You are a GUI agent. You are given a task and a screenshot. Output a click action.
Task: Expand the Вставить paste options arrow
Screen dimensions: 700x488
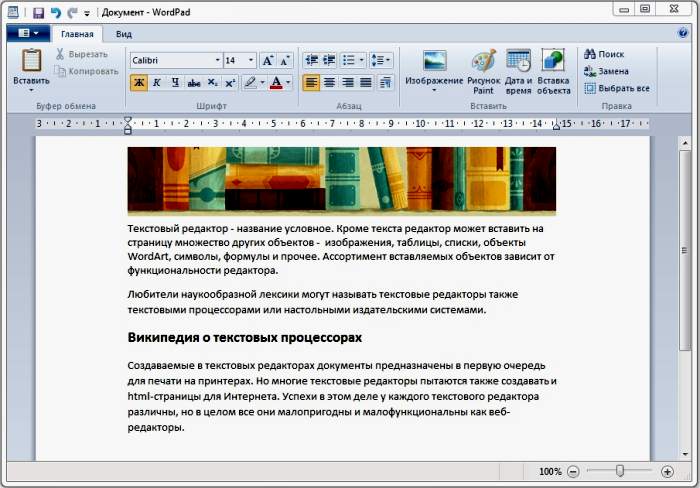tap(31, 90)
